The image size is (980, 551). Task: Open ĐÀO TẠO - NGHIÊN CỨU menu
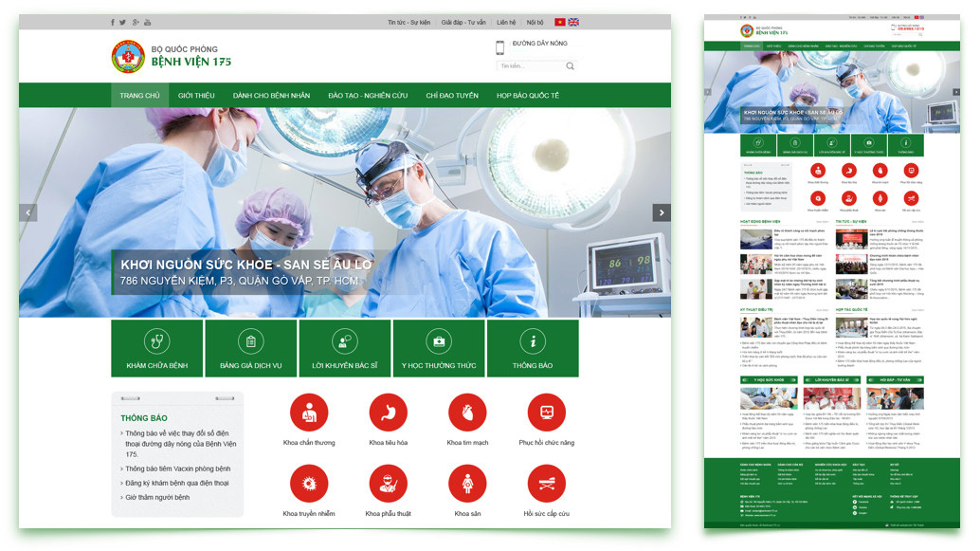click(x=368, y=96)
